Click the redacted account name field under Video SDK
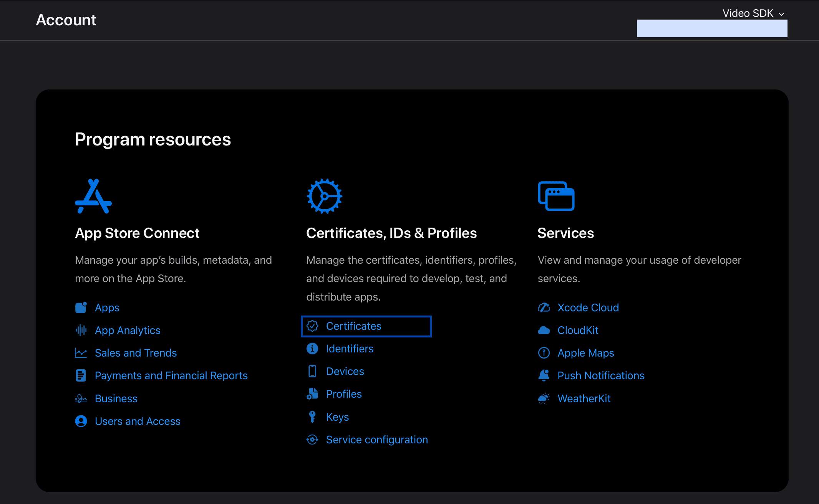Image resolution: width=819 pixels, height=504 pixels. point(712,28)
